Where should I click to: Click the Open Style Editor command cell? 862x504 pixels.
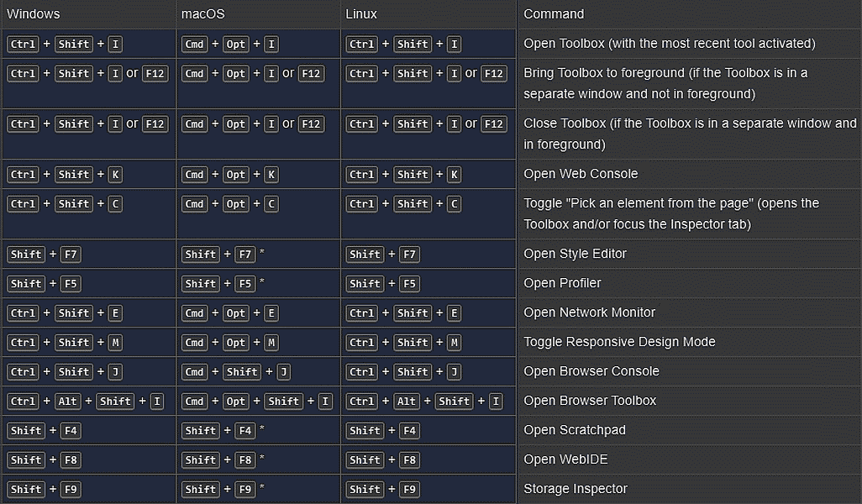pyautogui.click(x=575, y=254)
